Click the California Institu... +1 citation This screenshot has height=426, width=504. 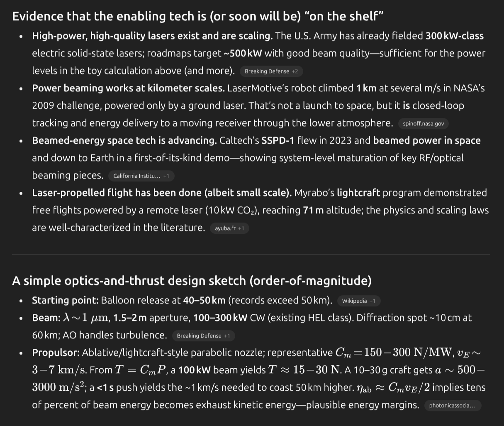[x=141, y=176]
